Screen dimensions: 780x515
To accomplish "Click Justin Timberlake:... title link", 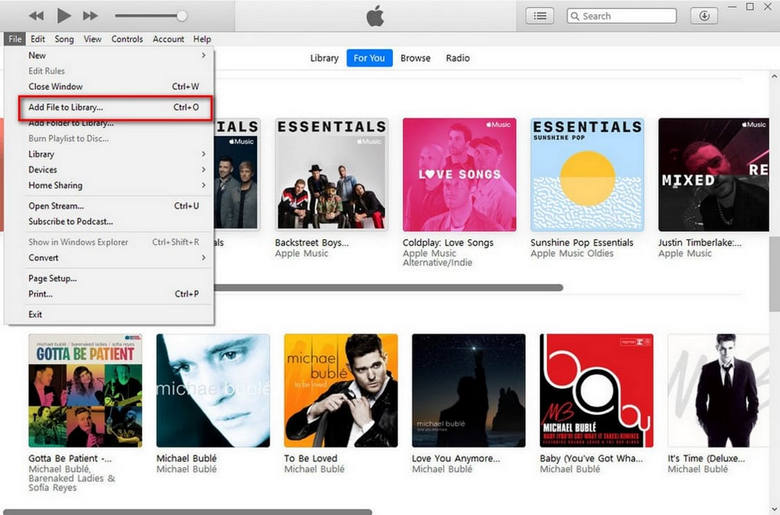I will click(x=699, y=243).
